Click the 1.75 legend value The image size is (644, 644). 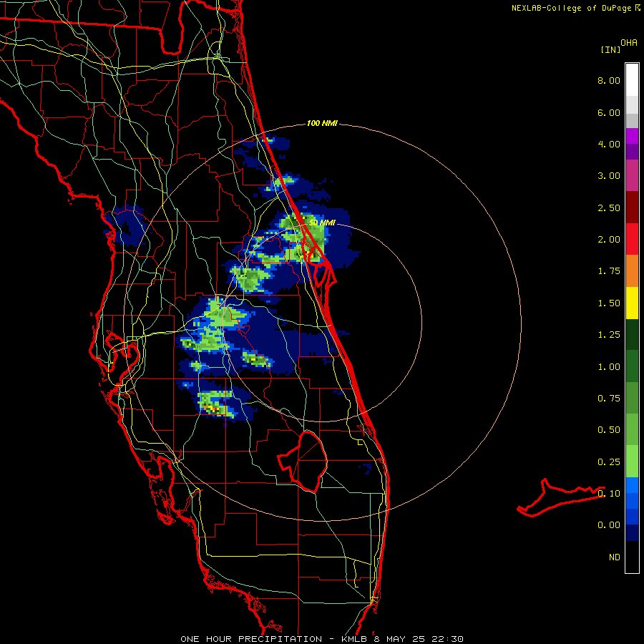[609, 271]
